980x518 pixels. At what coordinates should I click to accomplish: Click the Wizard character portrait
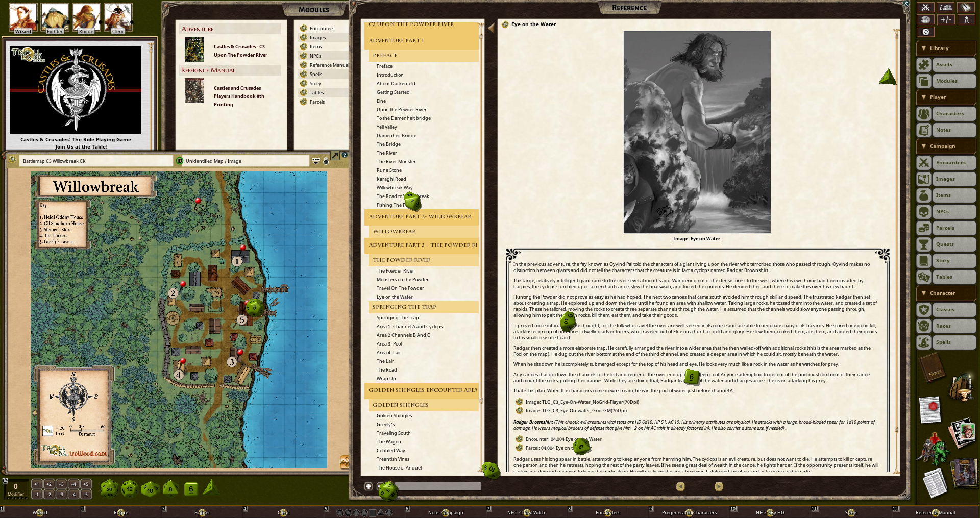23,18
